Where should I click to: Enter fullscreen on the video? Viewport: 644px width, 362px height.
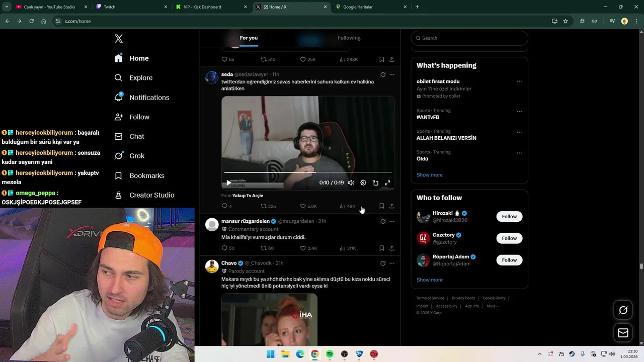(387, 183)
